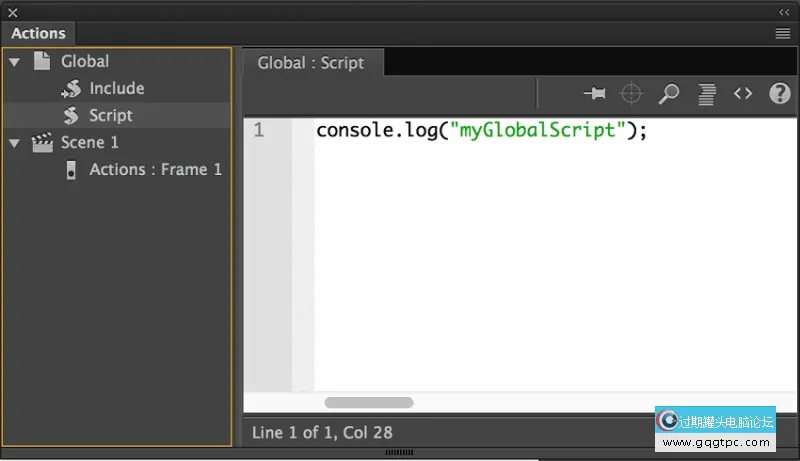Select Actions : Frame 1 in tree
The height and width of the screenshot is (461, 800).
point(155,169)
